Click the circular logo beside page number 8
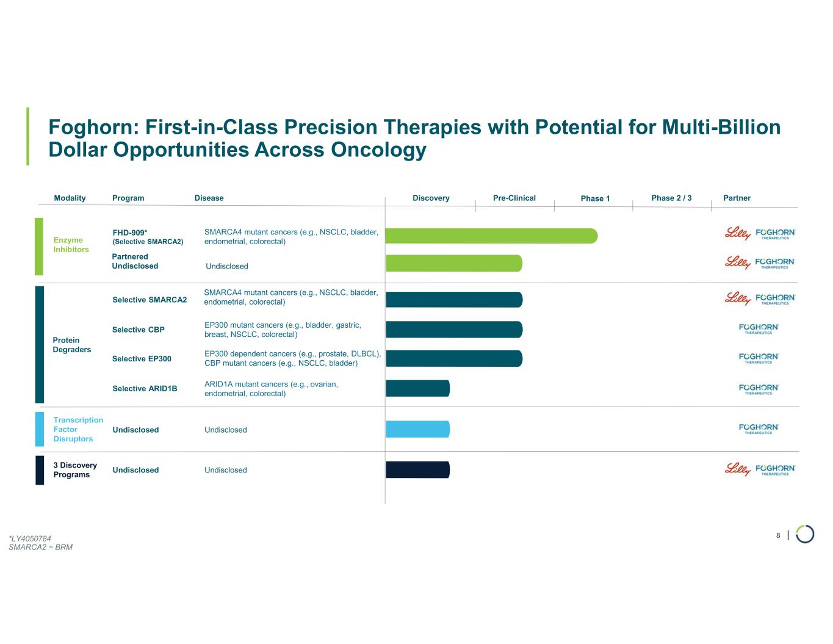The width and height of the screenshot is (833, 644). (x=805, y=534)
